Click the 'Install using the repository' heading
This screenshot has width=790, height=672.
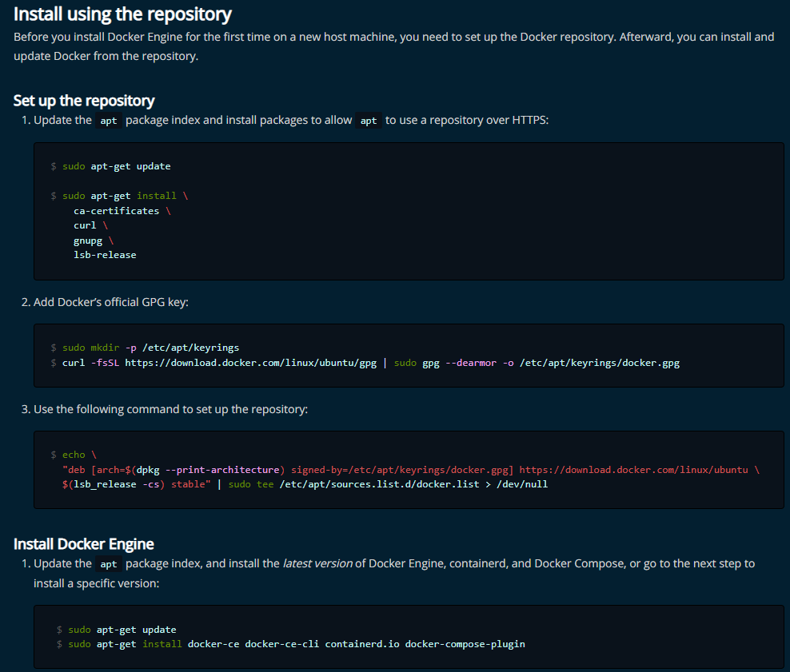coord(122,14)
